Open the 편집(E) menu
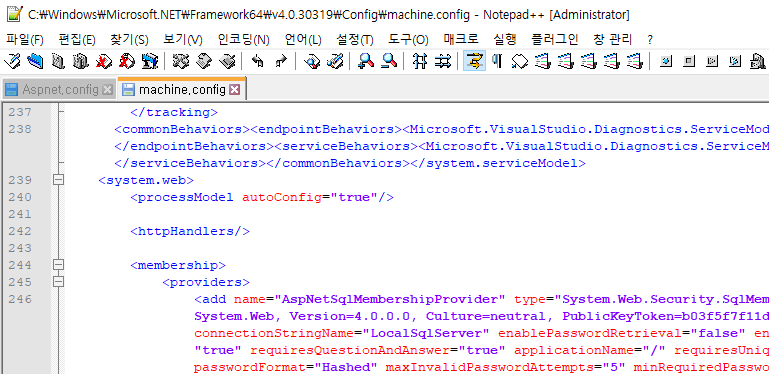This screenshot has width=769, height=374. [x=77, y=40]
